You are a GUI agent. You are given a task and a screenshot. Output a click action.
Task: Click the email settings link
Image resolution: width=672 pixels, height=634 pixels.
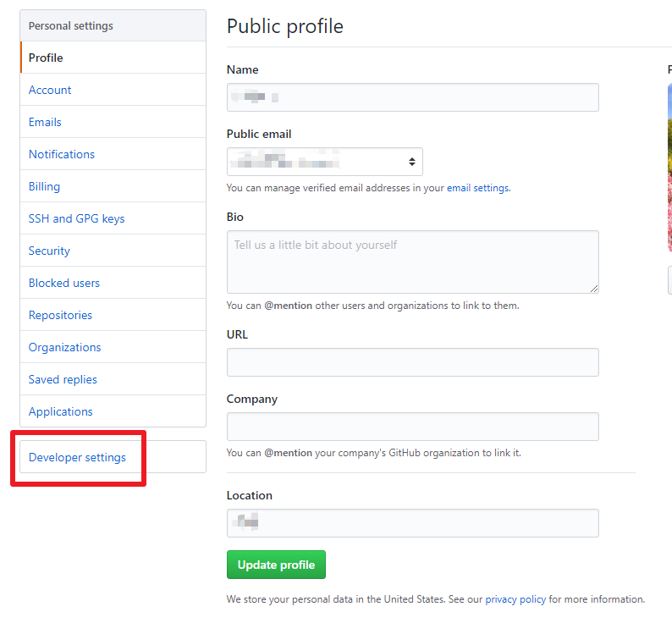(477, 188)
